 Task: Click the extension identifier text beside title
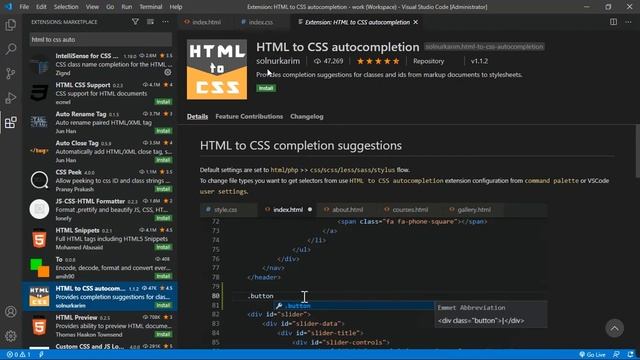coord(484,47)
